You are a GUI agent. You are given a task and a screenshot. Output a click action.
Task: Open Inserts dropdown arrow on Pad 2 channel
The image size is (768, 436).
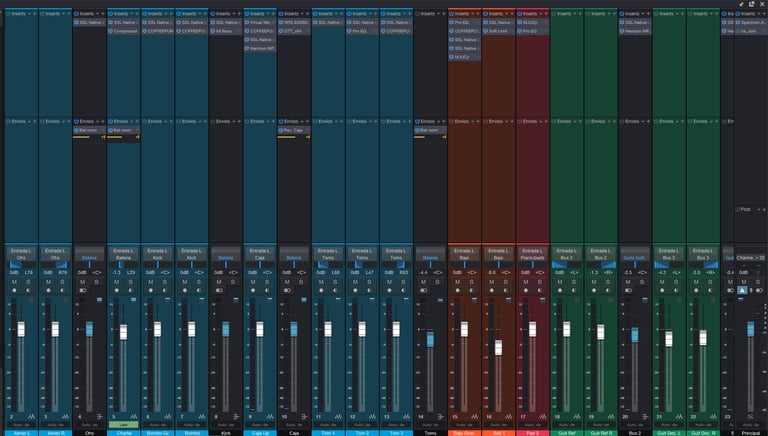pos(541,14)
